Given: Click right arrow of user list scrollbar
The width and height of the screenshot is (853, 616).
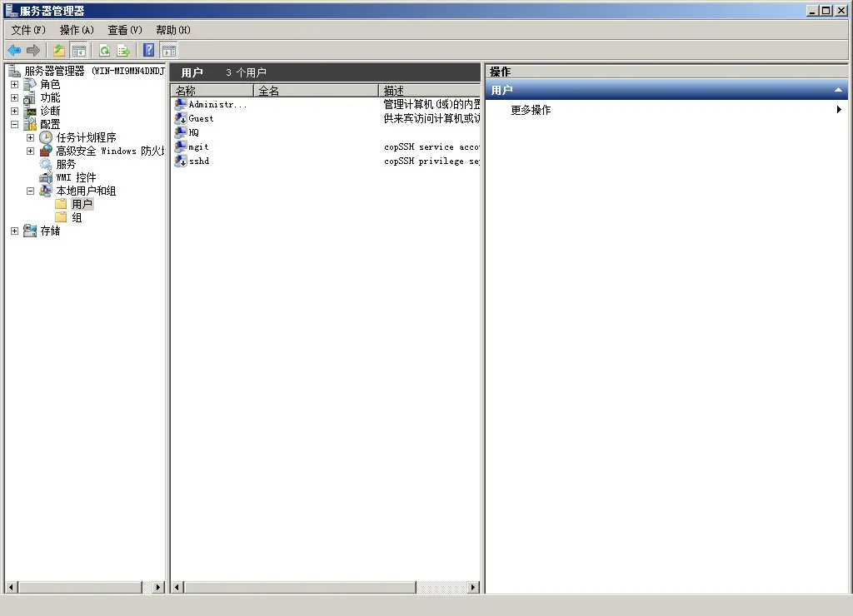Looking at the screenshot, I should click(473, 587).
